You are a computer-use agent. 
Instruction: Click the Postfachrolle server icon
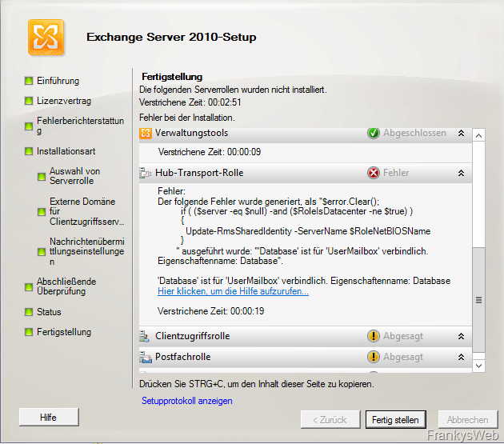146,357
